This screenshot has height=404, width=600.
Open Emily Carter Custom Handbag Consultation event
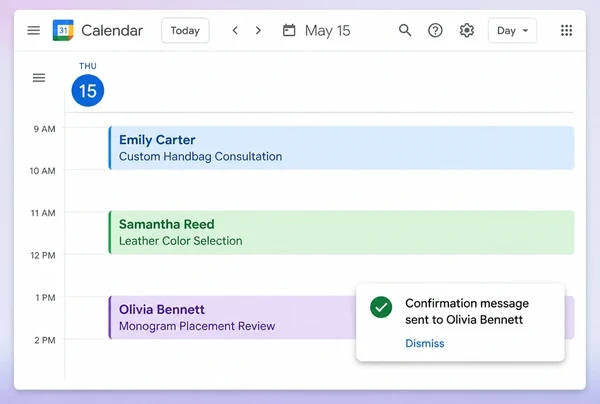(x=341, y=148)
